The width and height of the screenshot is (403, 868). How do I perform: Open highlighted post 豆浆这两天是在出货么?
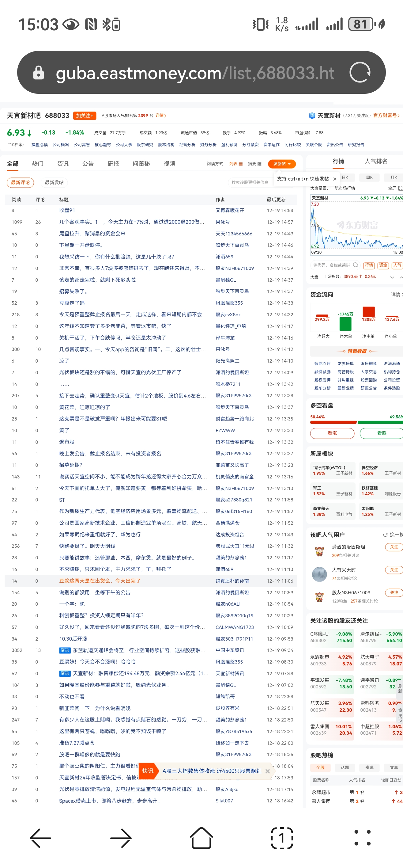100,581
